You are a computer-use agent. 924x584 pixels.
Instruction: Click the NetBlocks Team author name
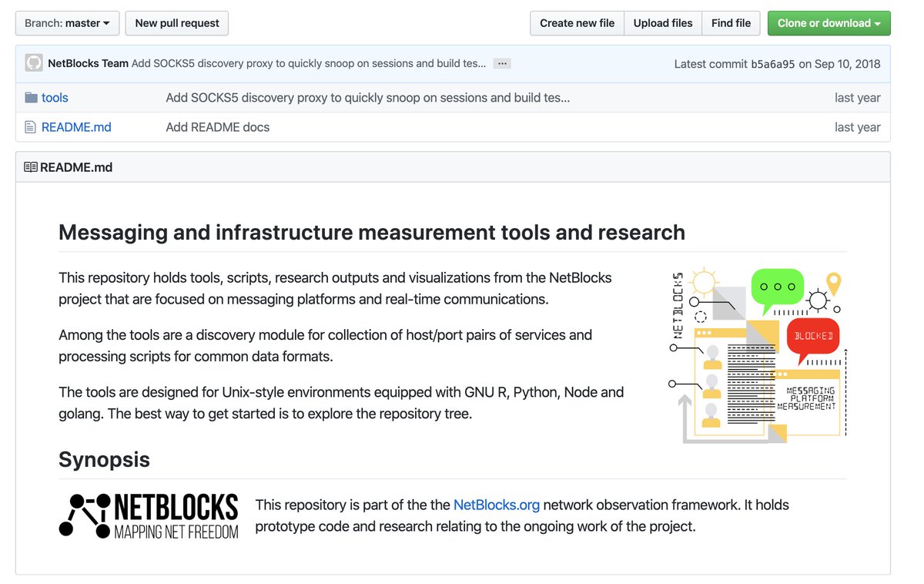[x=88, y=63]
